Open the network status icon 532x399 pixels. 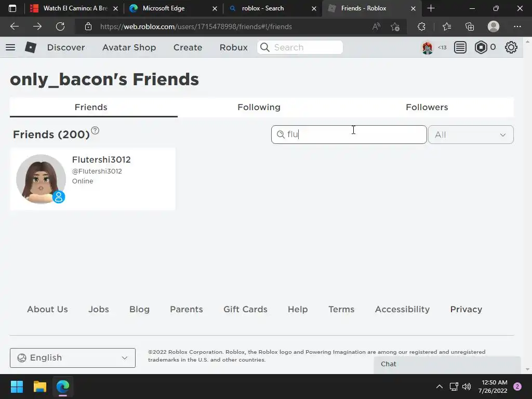click(454, 387)
